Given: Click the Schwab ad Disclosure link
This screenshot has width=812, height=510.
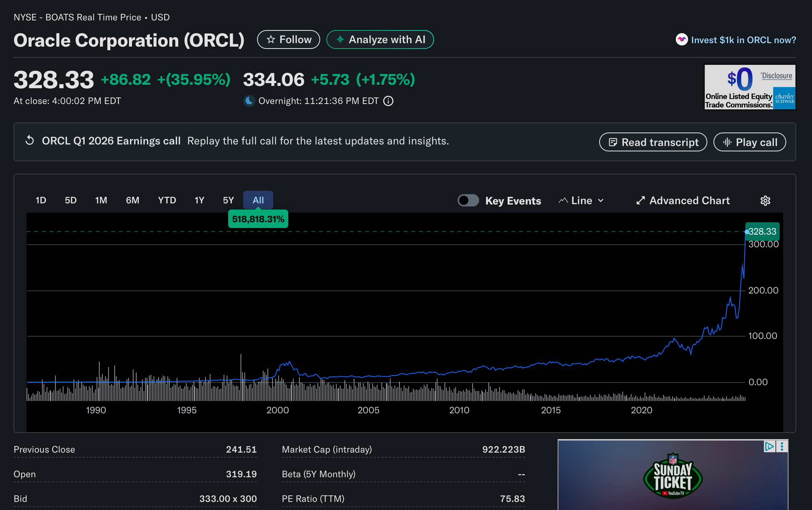Looking at the screenshot, I should click(777, 76).
